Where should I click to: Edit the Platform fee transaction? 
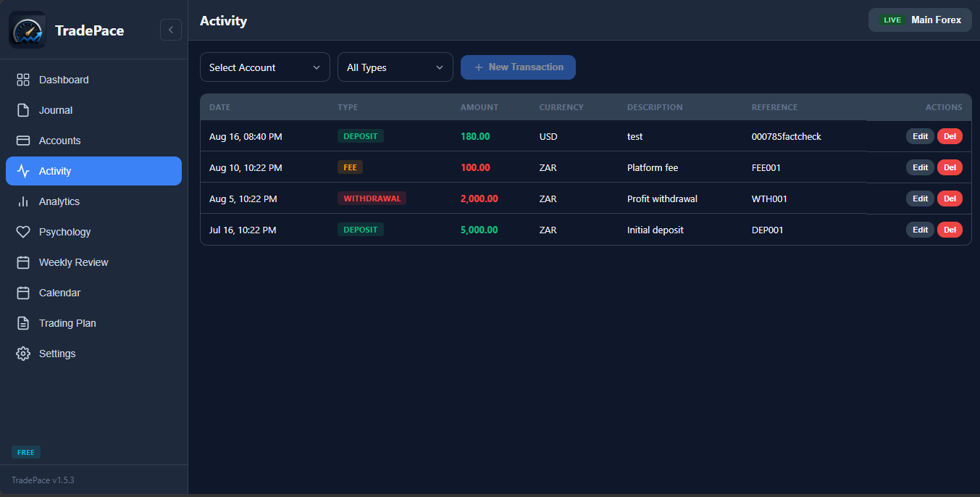click(920, 167)
